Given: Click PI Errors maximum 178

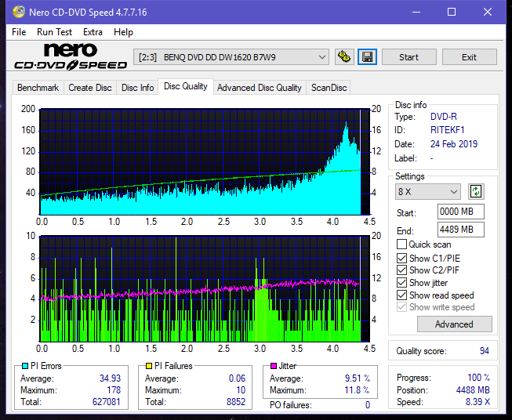Looking at the screenshot, I should (x=114, y=390).
